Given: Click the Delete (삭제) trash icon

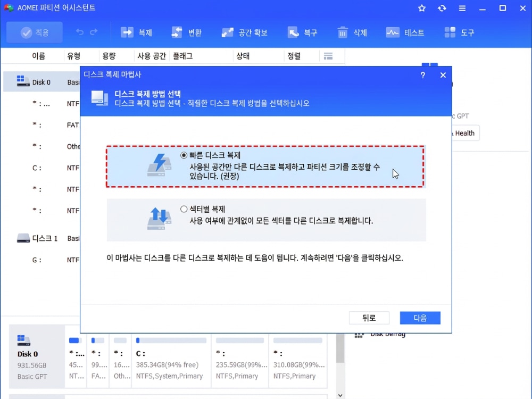Looking at the screenshot, I should click(343, 32).
